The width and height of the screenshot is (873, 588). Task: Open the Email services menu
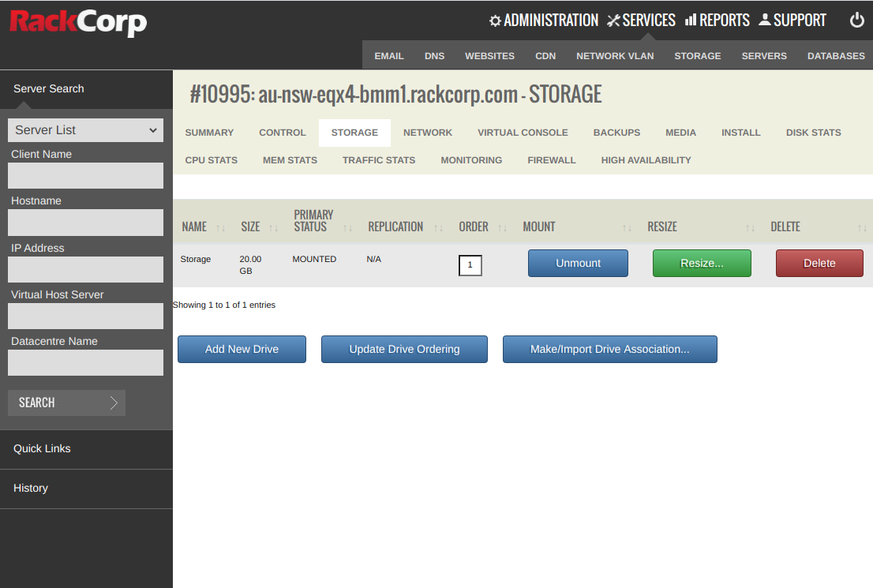click(389, 56)
